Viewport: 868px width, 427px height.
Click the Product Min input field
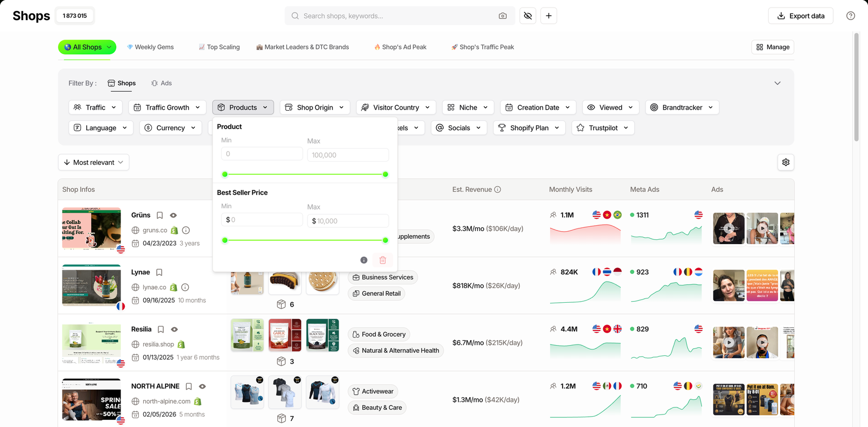[262, 154]
